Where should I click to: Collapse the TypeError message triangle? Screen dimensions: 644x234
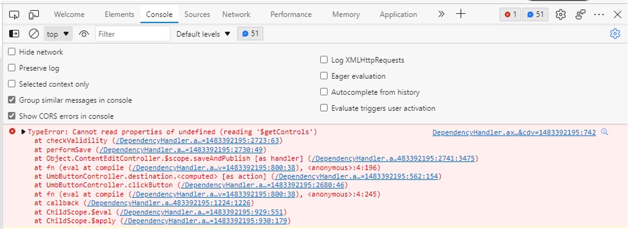coord(23,132)
